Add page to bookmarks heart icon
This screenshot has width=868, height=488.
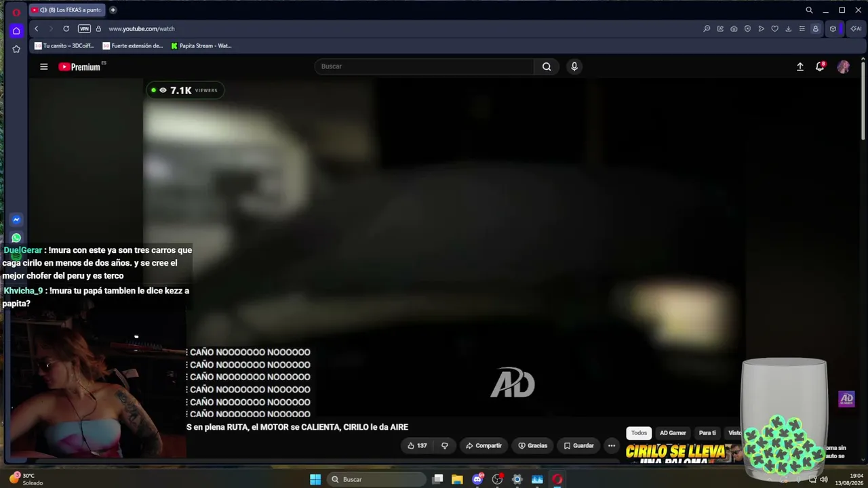pyautogui.click(x=774, y=28)
